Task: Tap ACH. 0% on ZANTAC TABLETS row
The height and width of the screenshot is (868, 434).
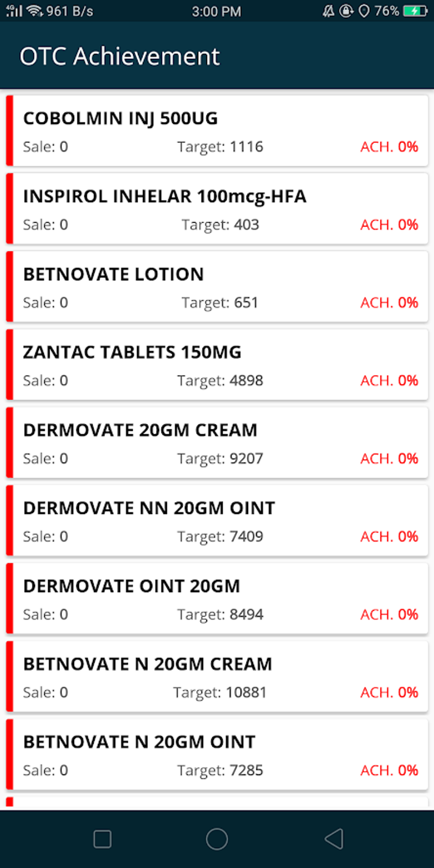Action: (389, 380)
